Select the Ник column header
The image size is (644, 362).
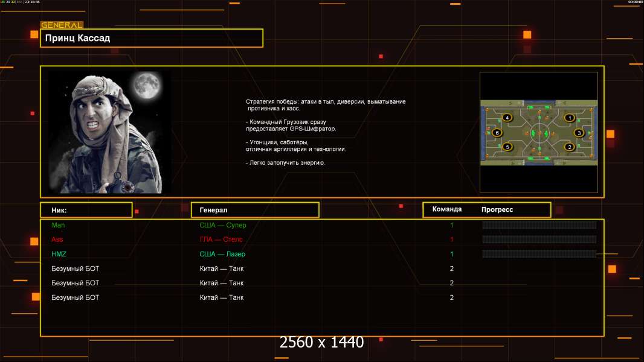[x=86, y=210]
